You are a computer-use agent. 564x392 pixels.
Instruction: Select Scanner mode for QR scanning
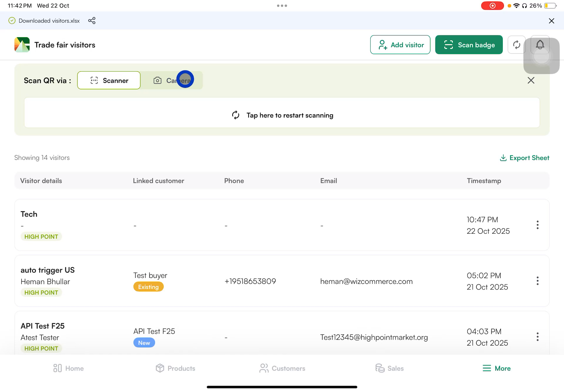(x=109, y=80)
